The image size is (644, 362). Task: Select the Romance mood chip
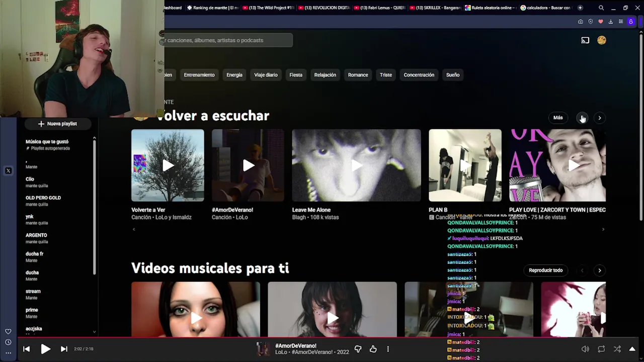pos(358,75)
